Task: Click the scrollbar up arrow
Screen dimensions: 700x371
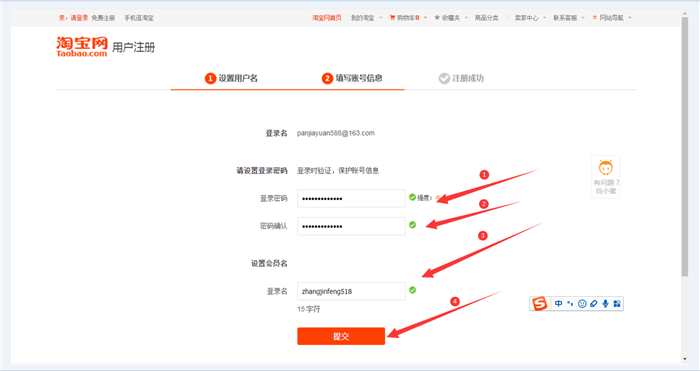Action: [685, 14]
